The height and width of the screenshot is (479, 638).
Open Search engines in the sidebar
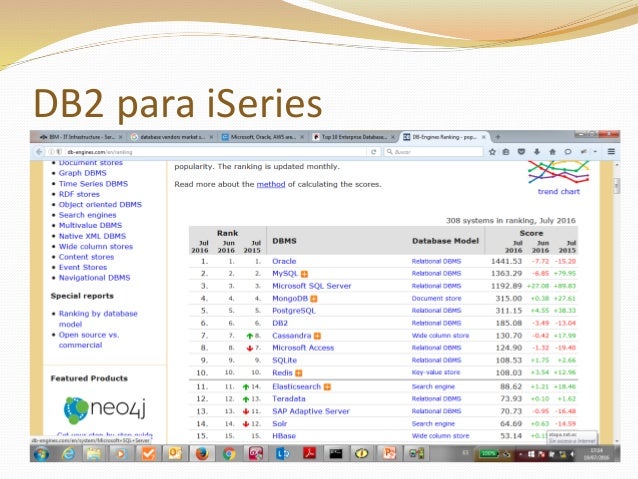87,215
